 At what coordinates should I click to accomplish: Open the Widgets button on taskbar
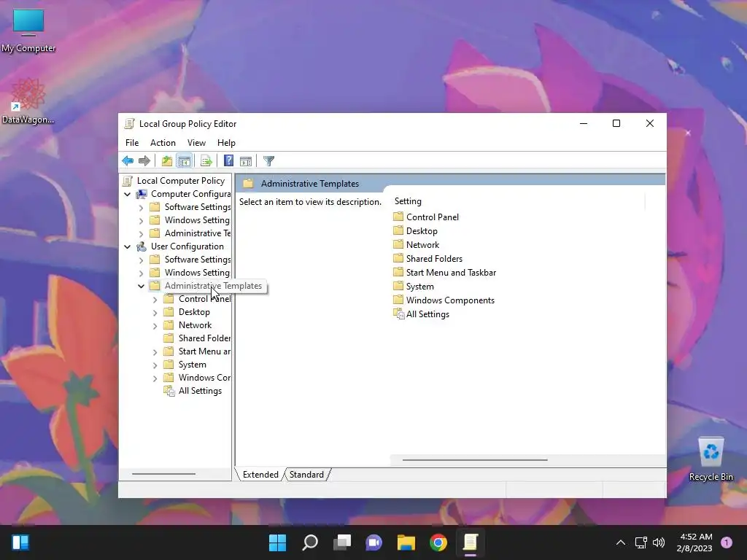tap(20, 542)
